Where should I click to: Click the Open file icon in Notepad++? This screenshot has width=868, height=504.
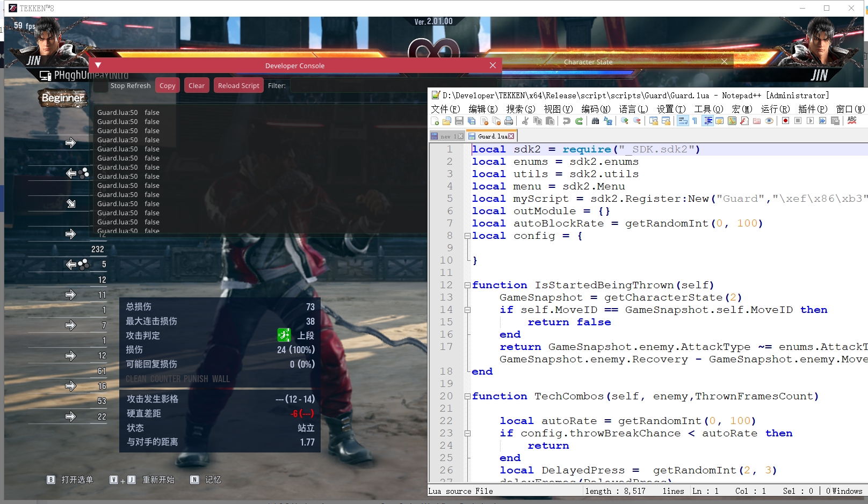[447, 121]
